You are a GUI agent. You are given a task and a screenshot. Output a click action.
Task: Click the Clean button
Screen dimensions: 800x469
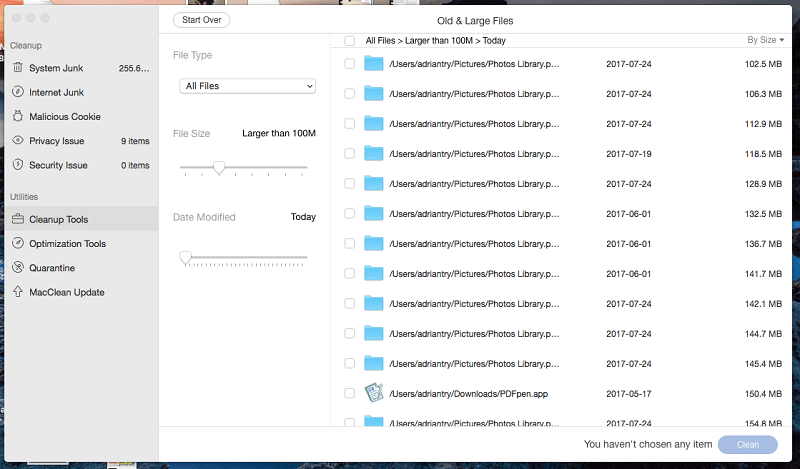coord(747,445)
